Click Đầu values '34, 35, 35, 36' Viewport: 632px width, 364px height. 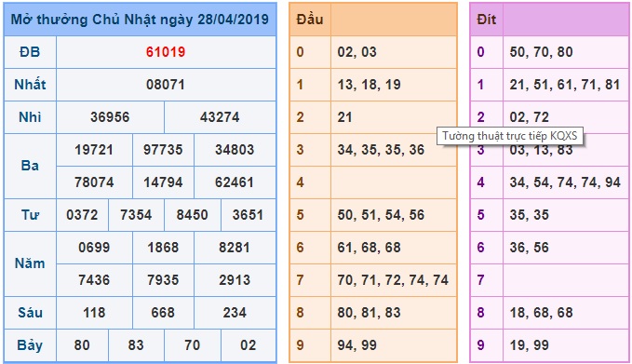(381, 150)
